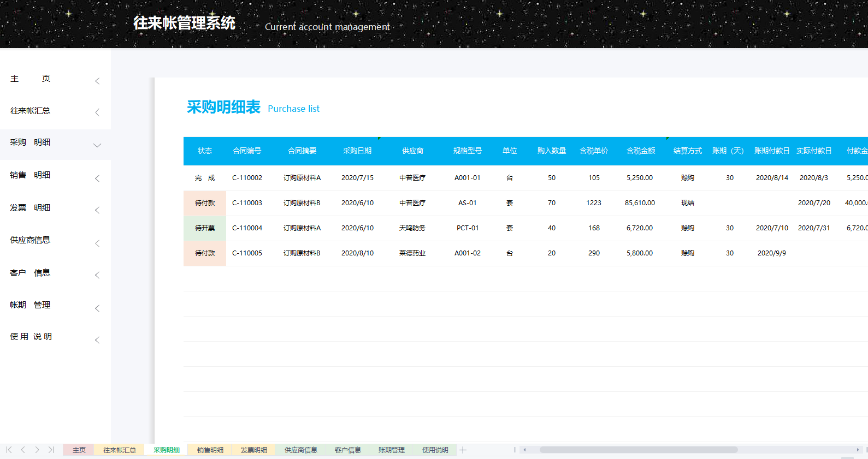Select 待付款 status for contract C-110003

click(205, 203)
